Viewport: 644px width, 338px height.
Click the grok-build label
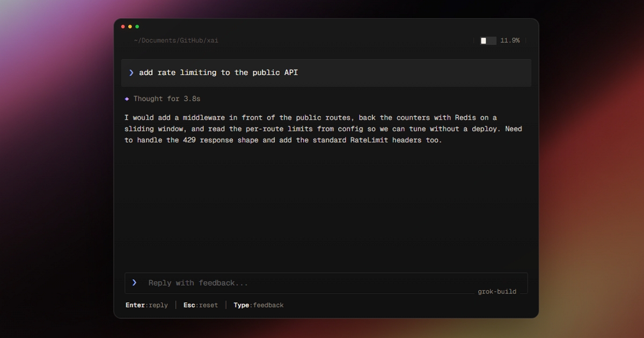coord(497,292)
